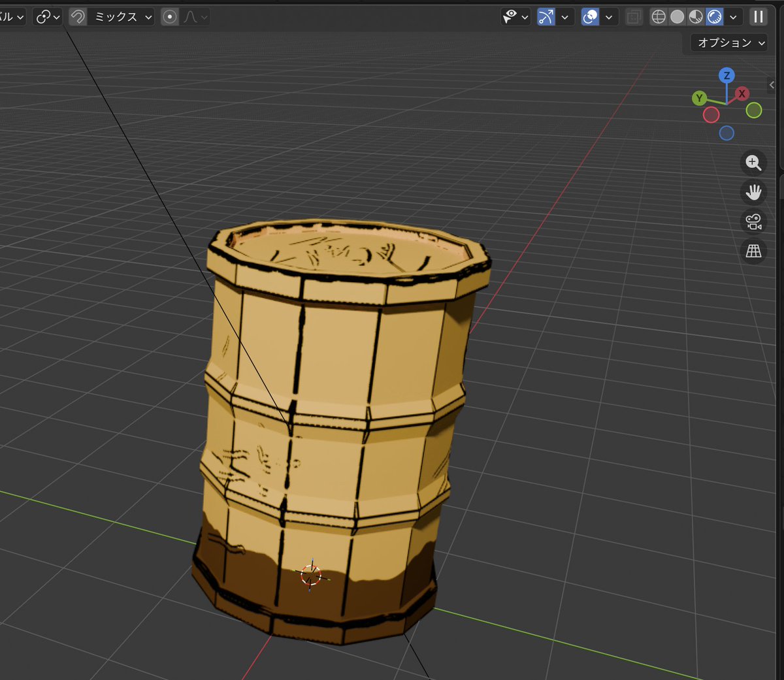This screenshot has width=784, height=680.
Task: Click the 3D cursor at the barrel base
Action: point(311,575)
